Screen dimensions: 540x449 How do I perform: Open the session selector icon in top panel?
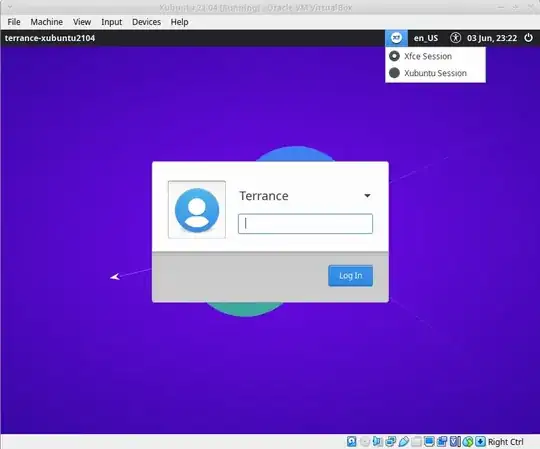396,38
